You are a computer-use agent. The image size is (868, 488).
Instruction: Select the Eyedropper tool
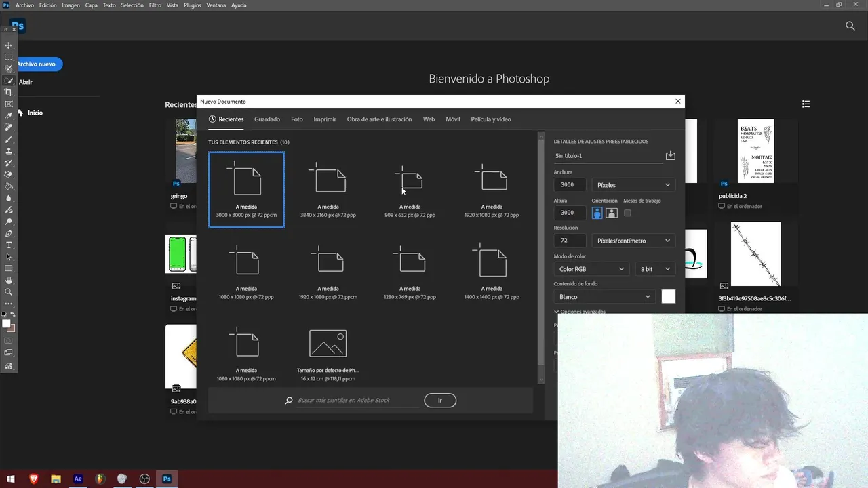(9, 116)
